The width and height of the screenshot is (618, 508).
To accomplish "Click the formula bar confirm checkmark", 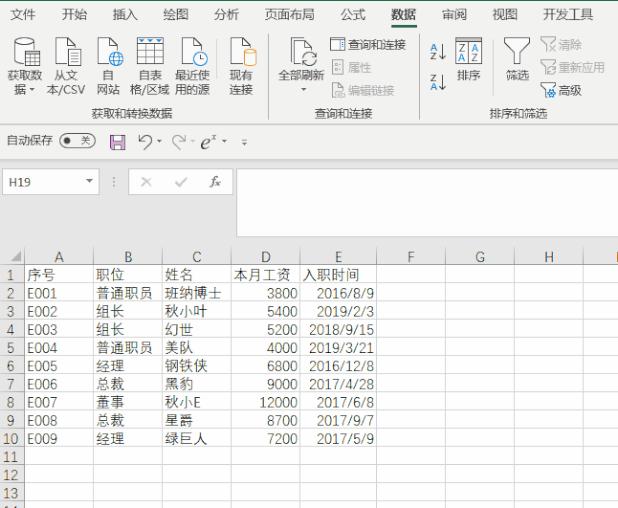I will [x=181, y=182].
